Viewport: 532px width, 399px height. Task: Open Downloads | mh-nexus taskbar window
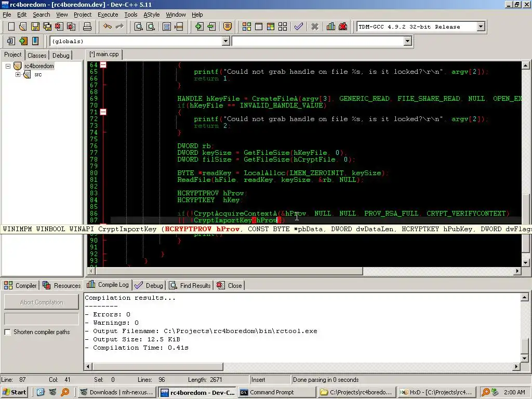click(x=117, y=392)
